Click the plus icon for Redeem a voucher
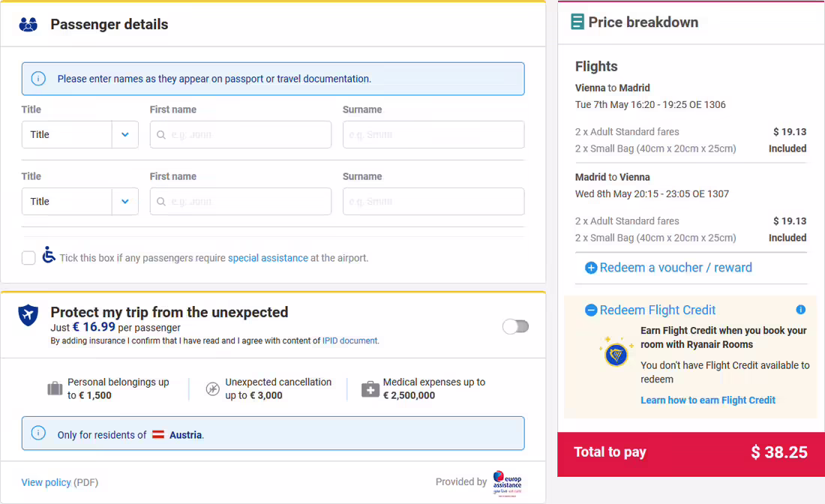Screen dimensions: 825x504 point(591,268)
